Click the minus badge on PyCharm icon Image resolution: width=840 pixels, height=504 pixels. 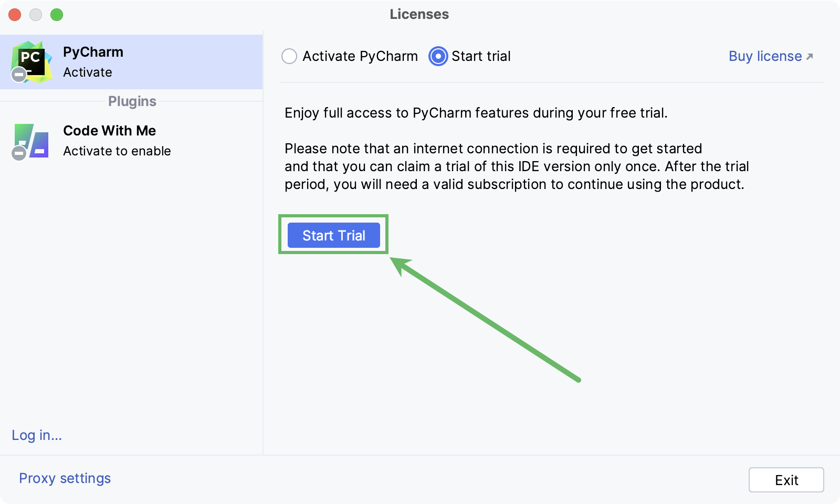19,75
